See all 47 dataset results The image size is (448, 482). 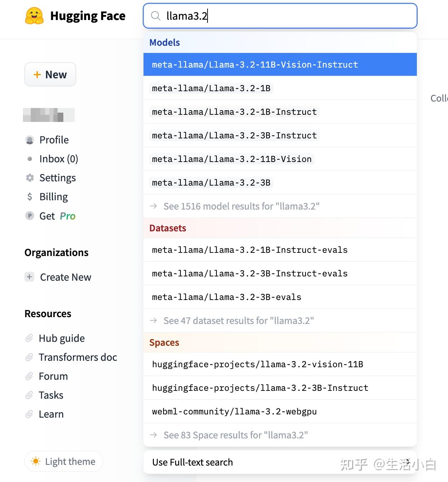tap(238, 320)
